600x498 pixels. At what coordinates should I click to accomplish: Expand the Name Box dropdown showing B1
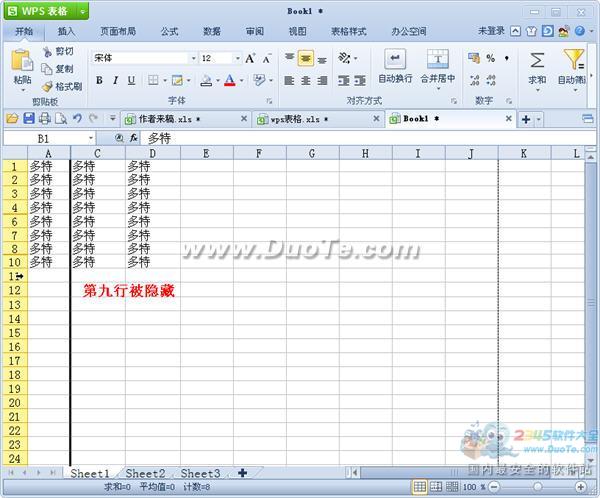[91, 138]
